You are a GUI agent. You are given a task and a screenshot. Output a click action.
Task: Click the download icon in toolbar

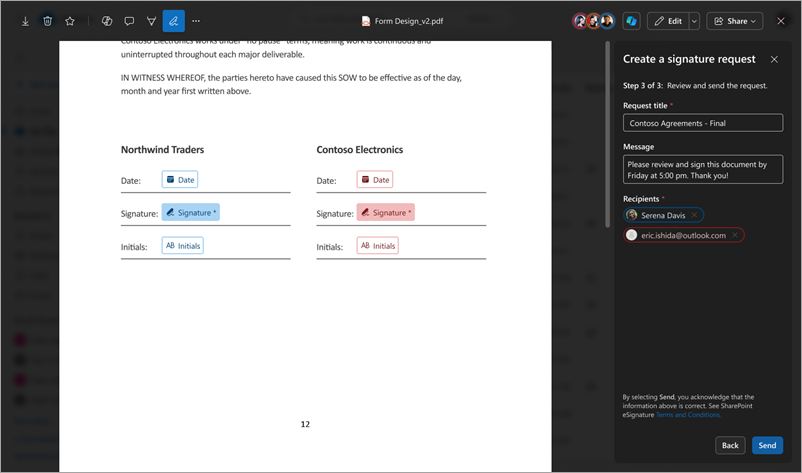25,21
